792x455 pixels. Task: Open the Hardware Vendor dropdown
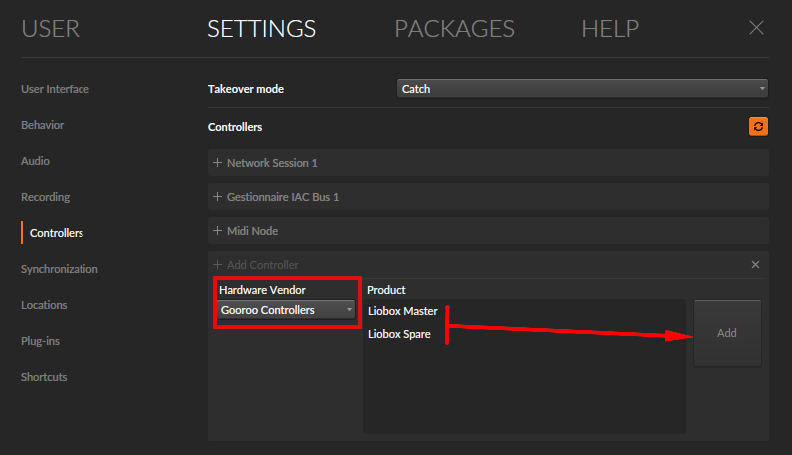point(286,310)
